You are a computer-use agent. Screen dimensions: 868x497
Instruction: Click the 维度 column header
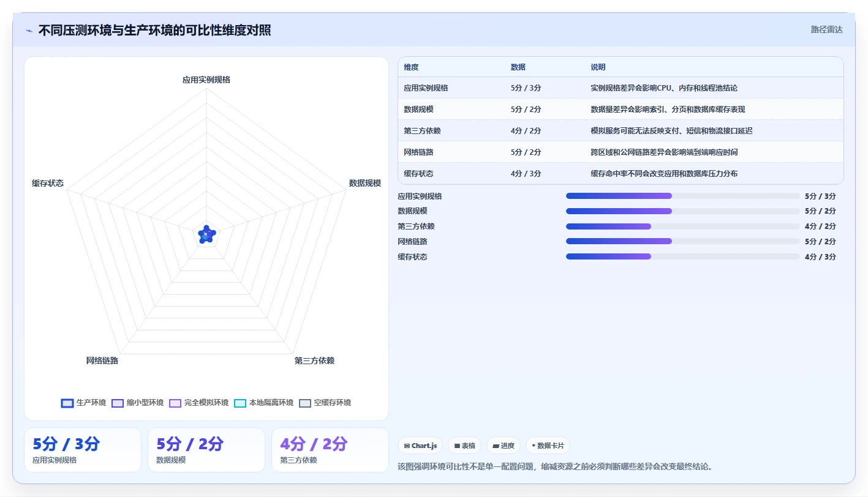(x=411, y=67)
